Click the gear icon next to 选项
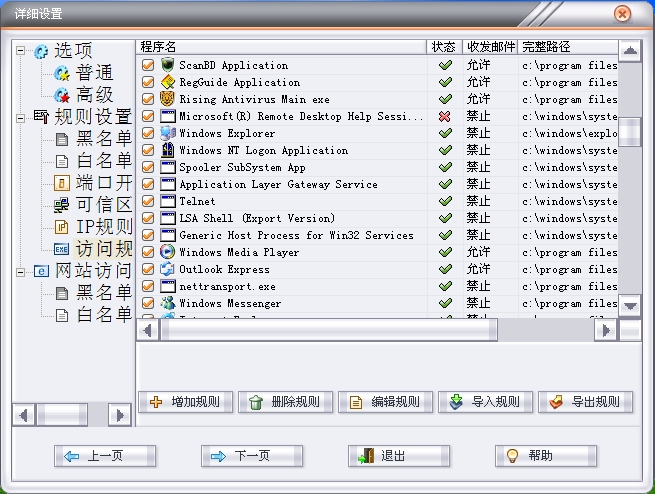Screen dimensions: 655x494 (x=41, y=51)
